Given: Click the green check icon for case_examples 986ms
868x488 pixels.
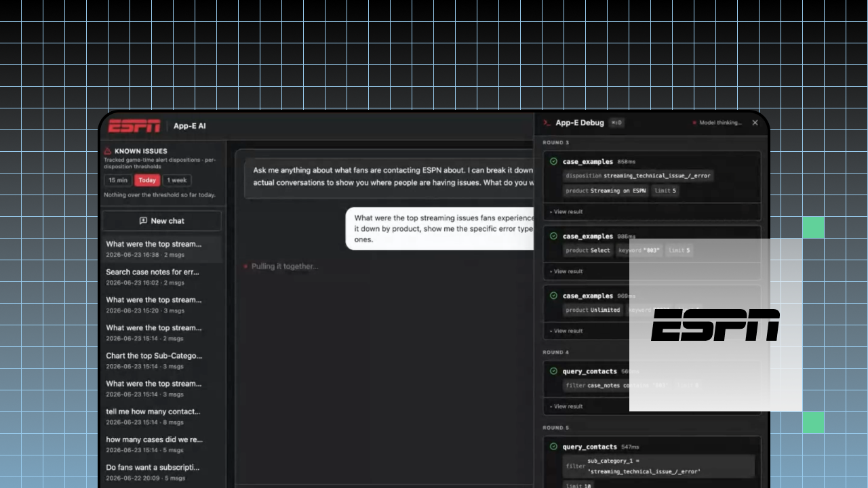Looking at the screenshot, I should (x=553, y=236).
